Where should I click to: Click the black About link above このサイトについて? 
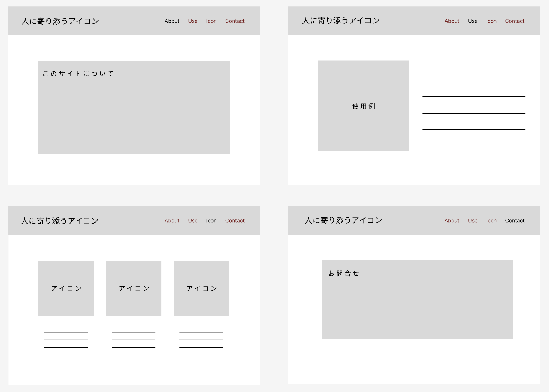(x=172, y=21)
